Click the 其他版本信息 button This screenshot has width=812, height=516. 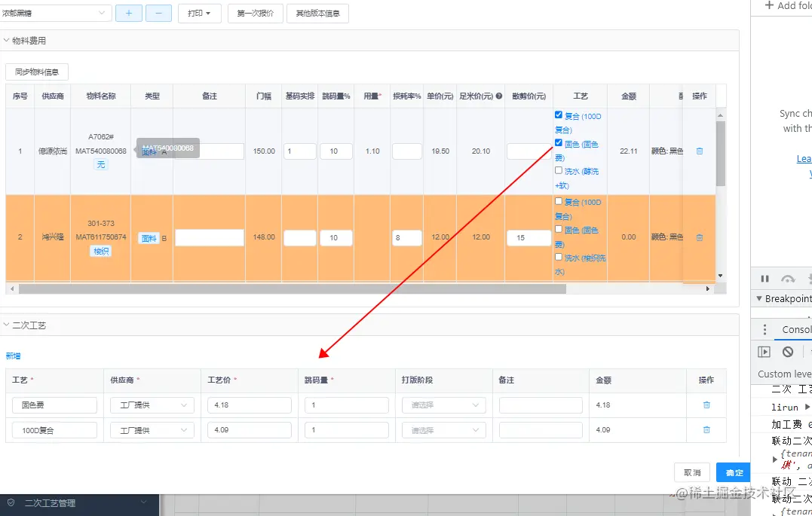click(317, 14)
